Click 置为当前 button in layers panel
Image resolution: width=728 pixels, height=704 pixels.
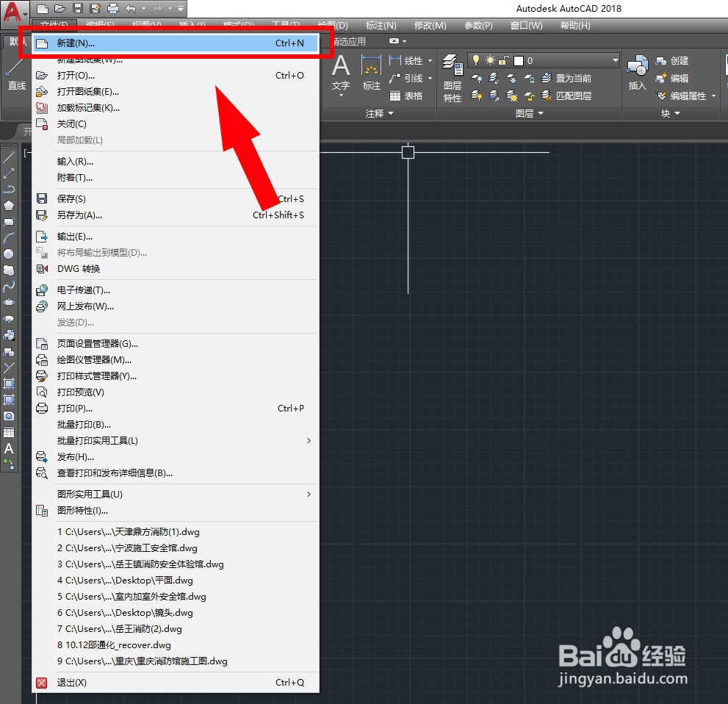click(x=567, y=79)
